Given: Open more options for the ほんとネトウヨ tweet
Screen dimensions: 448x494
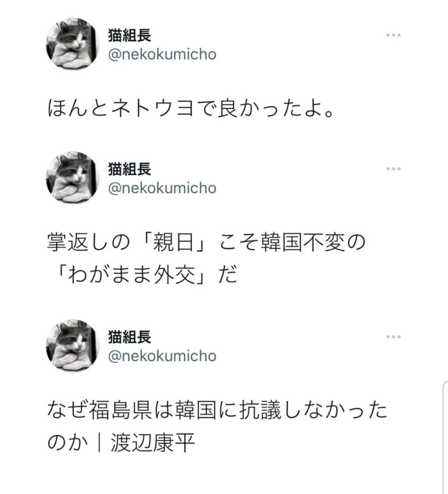Looking at the screenshot, I should tap(393, 36).
